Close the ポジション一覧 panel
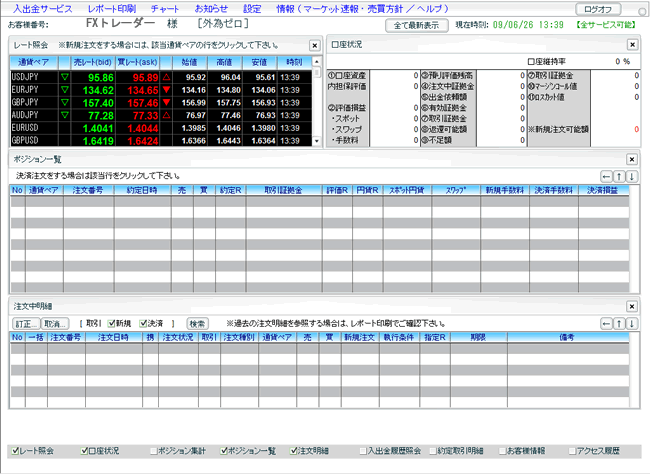 [x=631, y=159]
